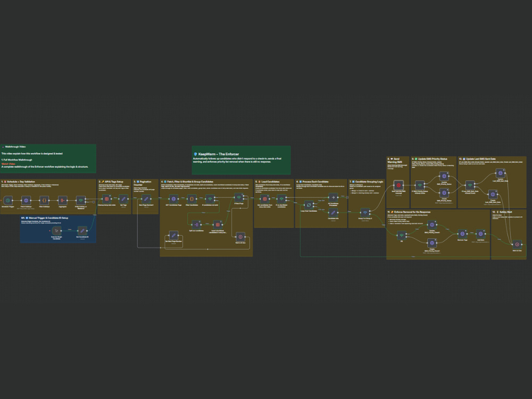Select the Remove Tags HTTP node
This screenshot has width=532, height=399.
pos(462,234)
